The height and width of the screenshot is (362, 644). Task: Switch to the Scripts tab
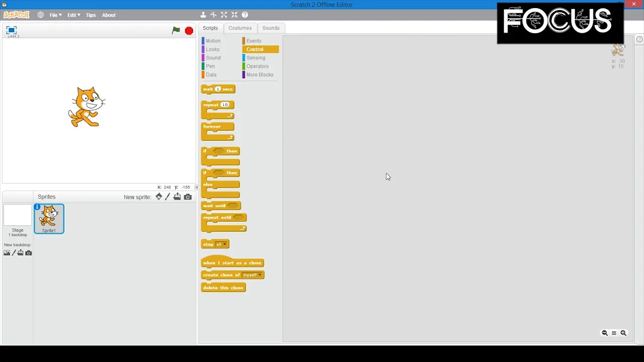tap(210, 28)
